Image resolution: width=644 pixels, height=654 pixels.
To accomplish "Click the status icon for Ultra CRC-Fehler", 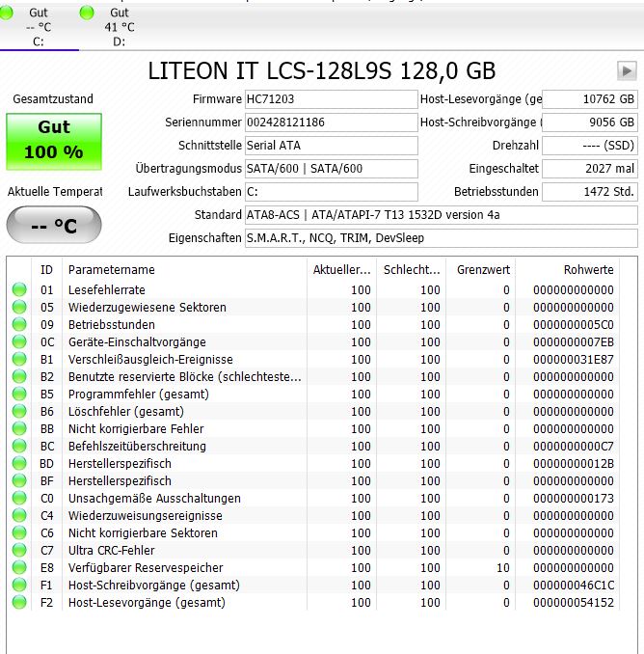I will [19, 550].
